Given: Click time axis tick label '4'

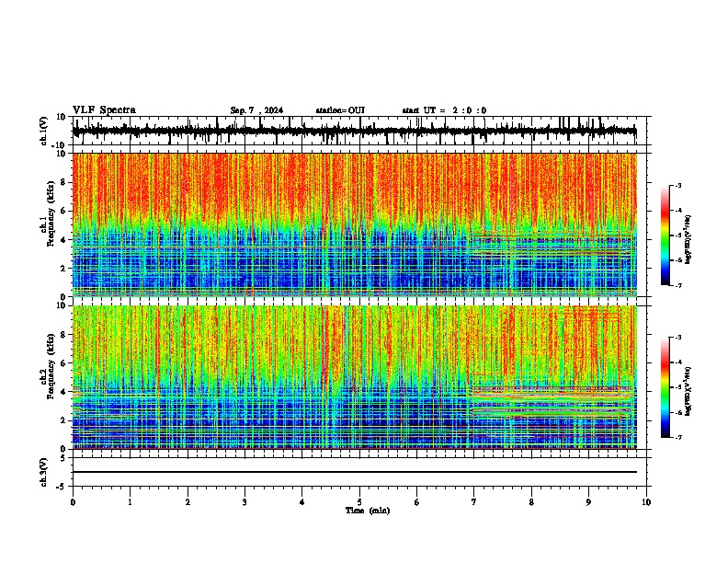Looking at the screenshot, I should [302, 502].
